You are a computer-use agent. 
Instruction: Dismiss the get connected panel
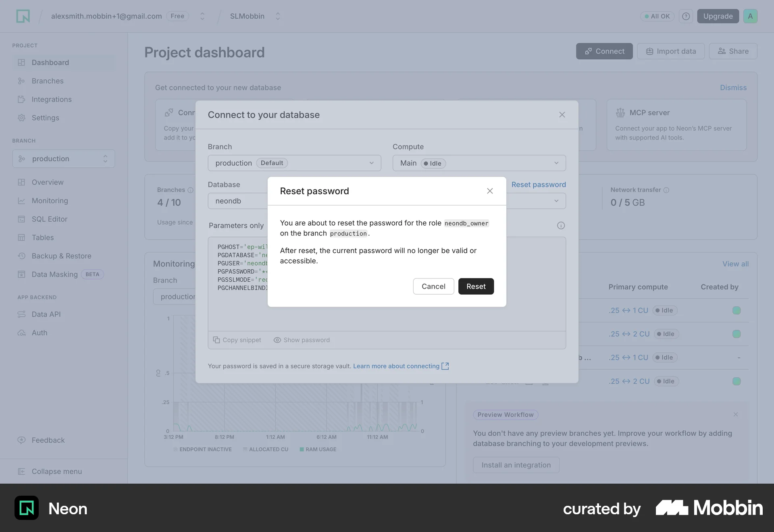coord(733,87)
